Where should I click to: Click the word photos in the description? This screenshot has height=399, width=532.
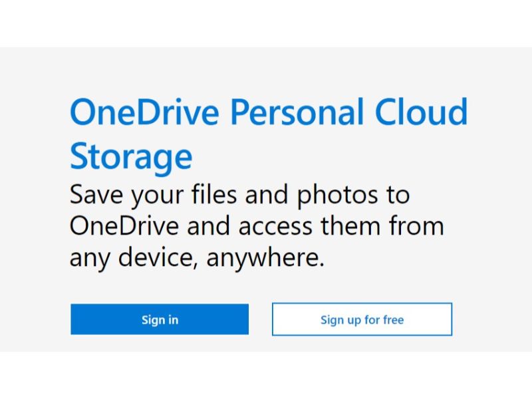point(338,196)
